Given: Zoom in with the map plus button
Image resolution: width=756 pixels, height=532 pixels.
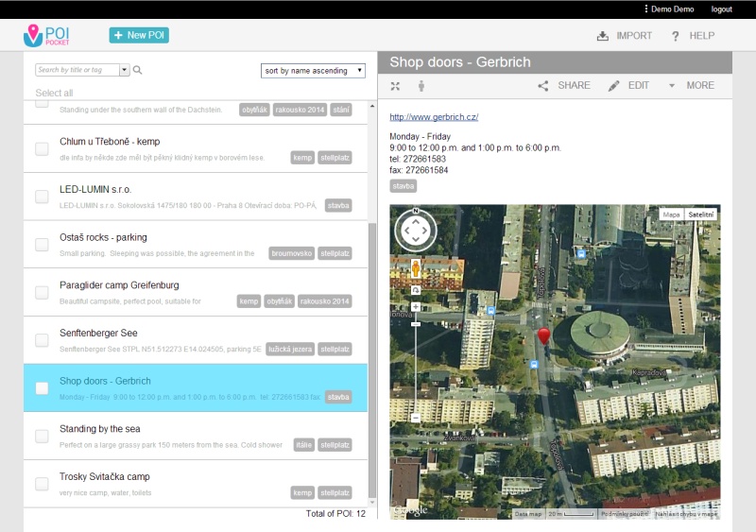Looking at the screenshot, I should click(x=416, y=307).
